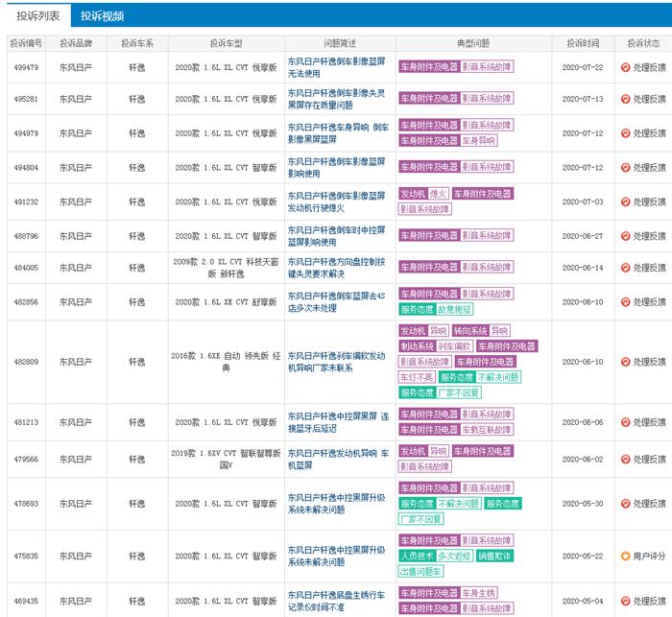Click the status icon for complaint 482809
The width and height of the screenshot is (672, 617).
(625, 362)
